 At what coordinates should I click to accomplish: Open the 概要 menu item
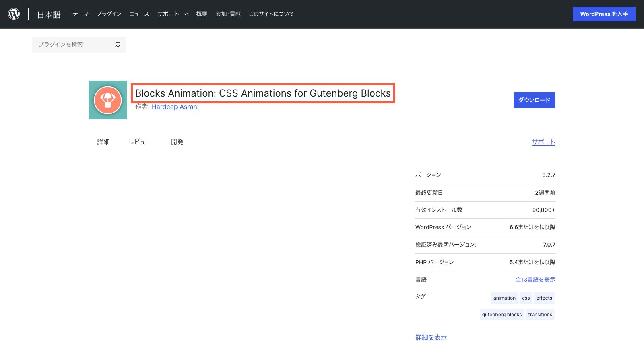pyautogui.click(x=202, y=14)
